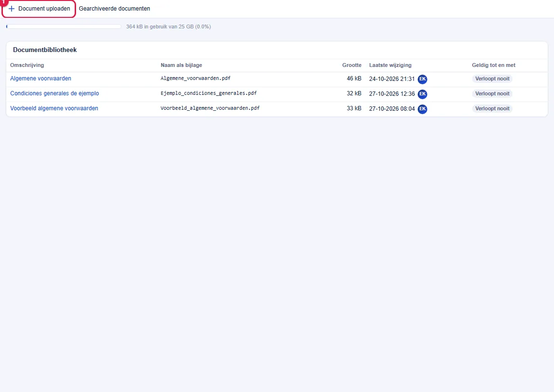
Task: Click the 32 kB size cell
Action: click(x=354, y=93)
